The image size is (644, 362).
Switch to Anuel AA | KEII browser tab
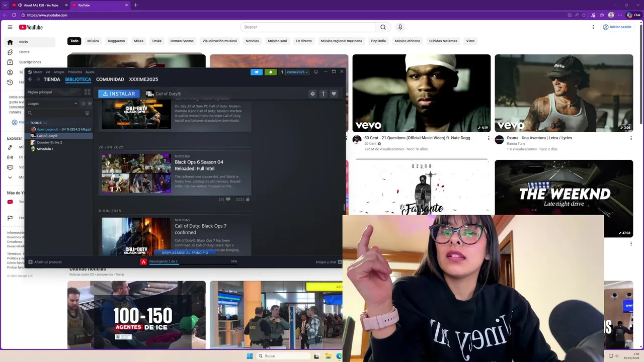(39, 5)
